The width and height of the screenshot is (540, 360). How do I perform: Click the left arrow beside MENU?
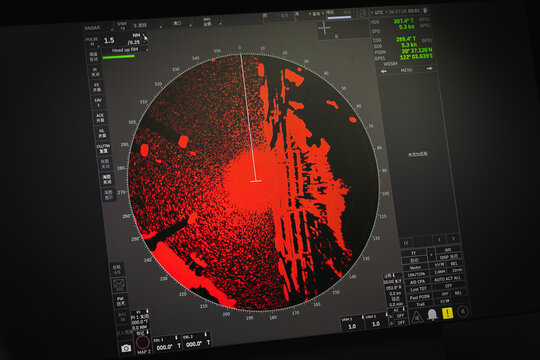(x=383, y=71)
